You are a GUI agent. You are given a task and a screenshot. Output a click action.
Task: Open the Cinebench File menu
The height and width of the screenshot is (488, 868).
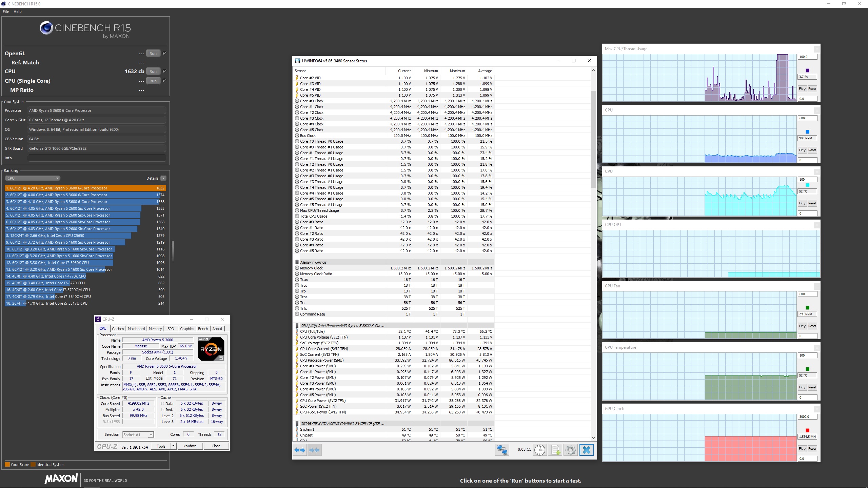[x=6, y=12]
